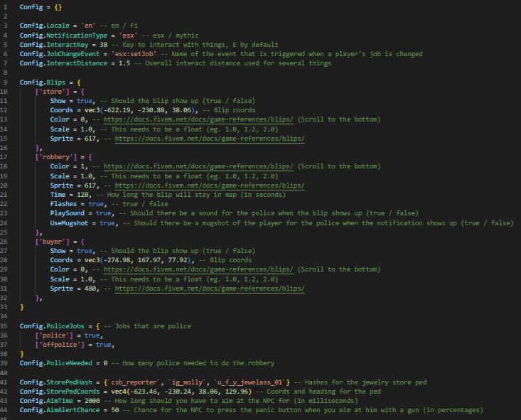Viewport: 521px width, 420px height.
Task: Open the blips docs link on line 15
Action: [x=210, y=139]
